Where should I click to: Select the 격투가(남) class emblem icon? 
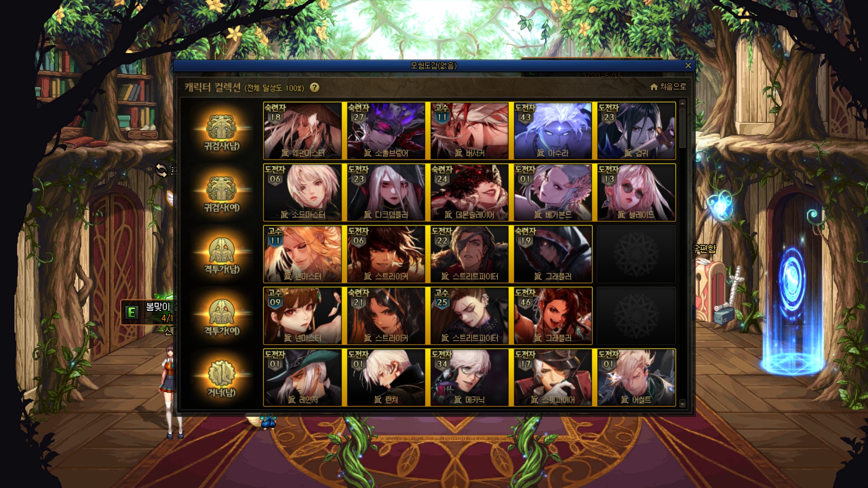click(222, 250)
